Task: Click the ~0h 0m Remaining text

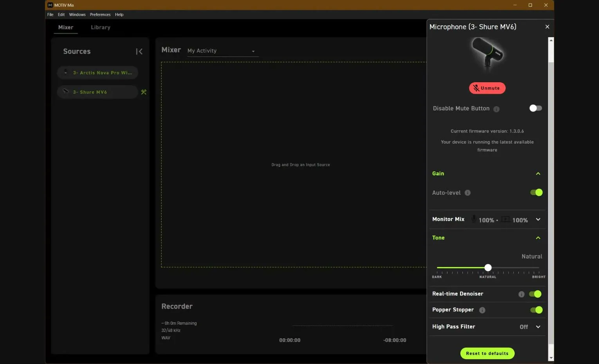Action: pos(179,323)
